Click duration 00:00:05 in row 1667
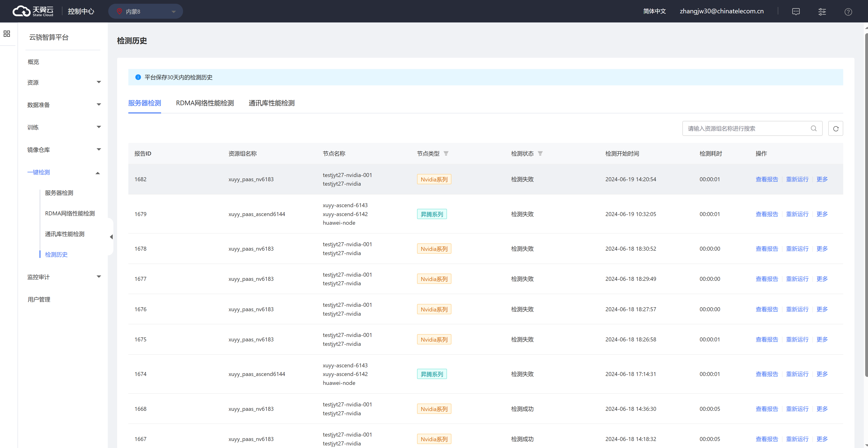This screenshot has height=448, width=868. tap(710, 439)
